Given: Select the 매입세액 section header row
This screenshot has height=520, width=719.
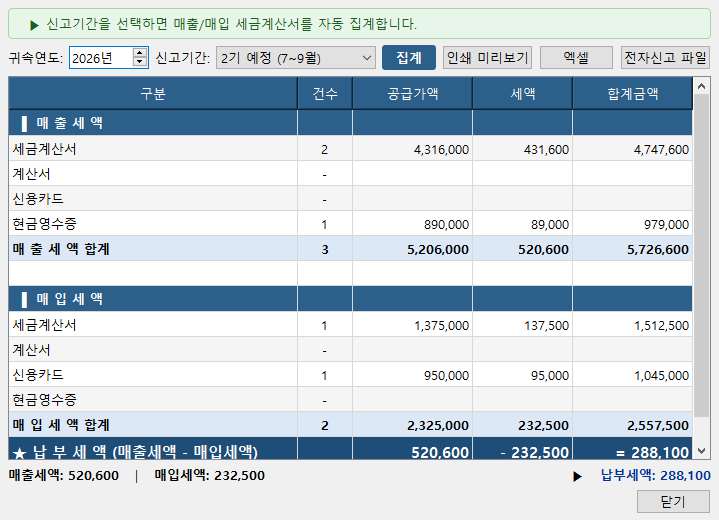Looking at the screenshot, I should 350,299.
